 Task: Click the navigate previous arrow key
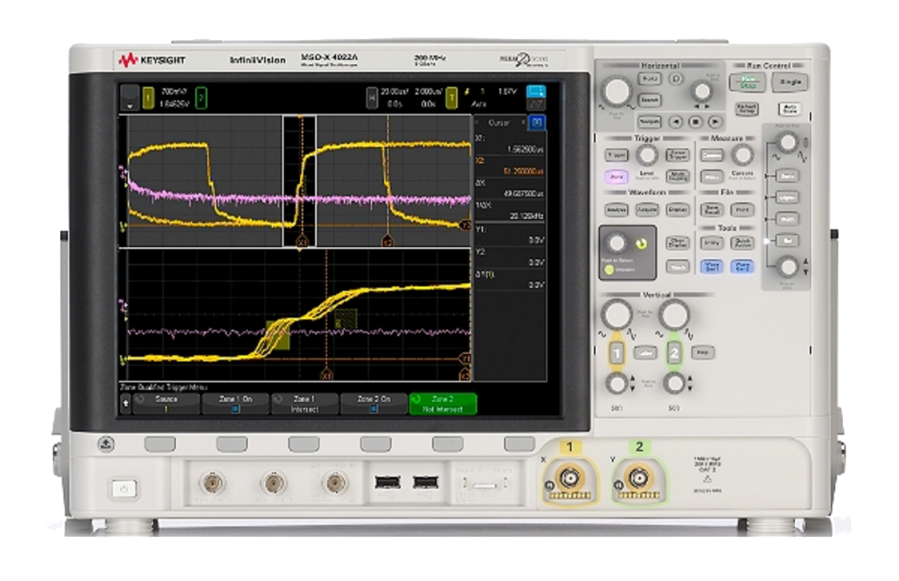(676, 122)
